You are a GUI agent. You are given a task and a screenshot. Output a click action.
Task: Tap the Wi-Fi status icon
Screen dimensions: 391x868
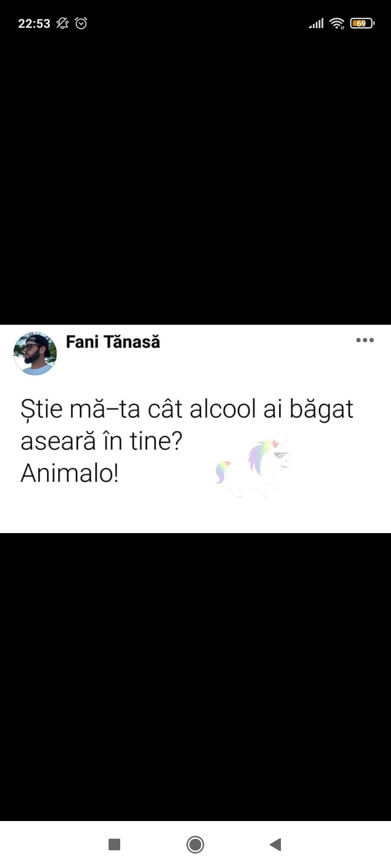(x=337, y=24)
